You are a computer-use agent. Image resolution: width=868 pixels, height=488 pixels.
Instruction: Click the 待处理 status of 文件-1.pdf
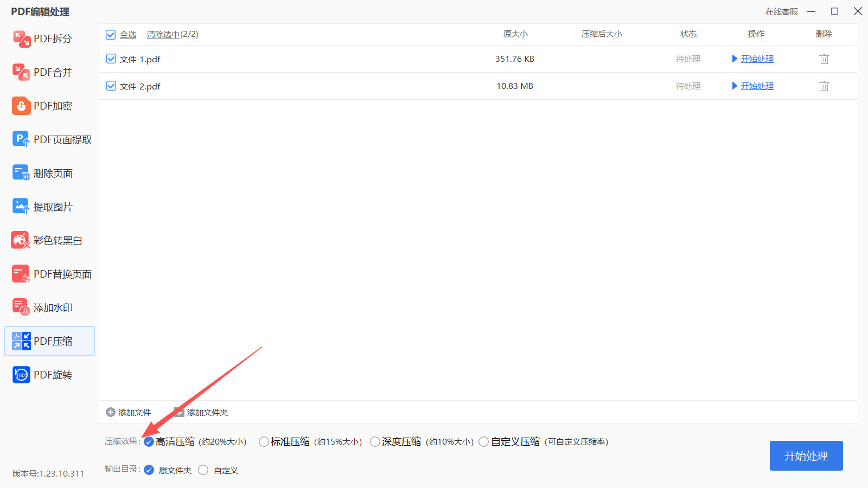688,59
